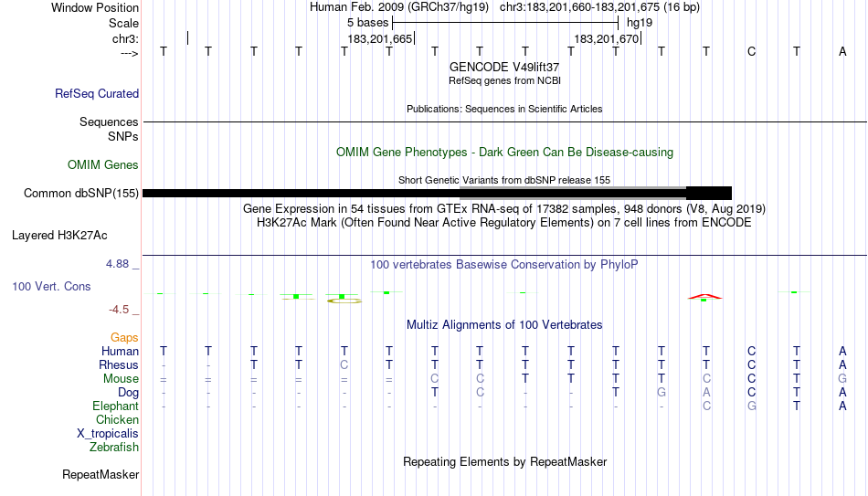Select the 100 Vert. Cons track label
The height and width of the screenshot is (496, 868).
[x=51, y=286]
